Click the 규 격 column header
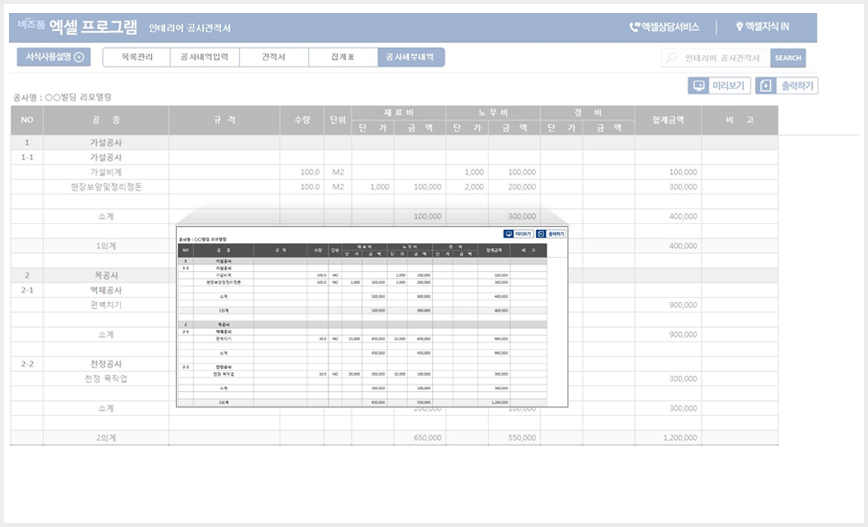868x527 pixels. click(224, 120)
